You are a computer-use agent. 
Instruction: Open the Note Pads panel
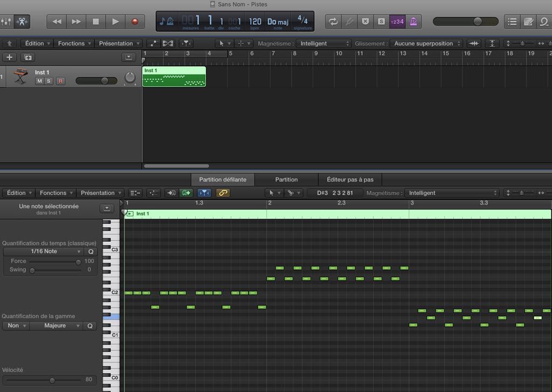pos(528,22)
